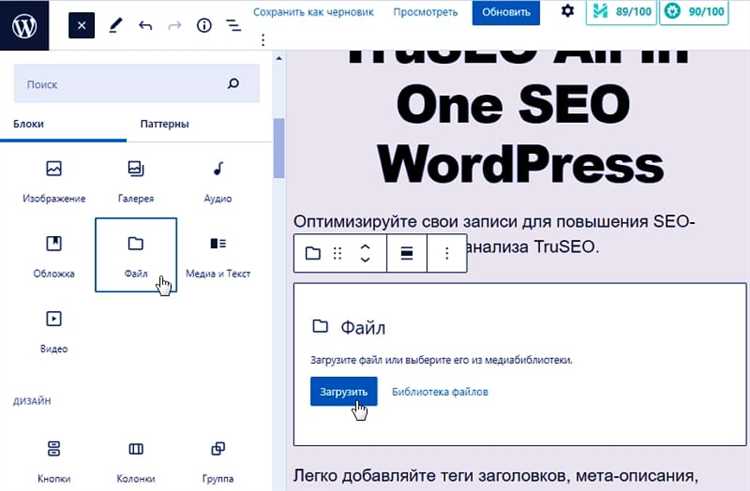Image resolution: width=750 pixels, height=491 pixels.
Task: Insert the Группа block
Action: tap(218, 462)
